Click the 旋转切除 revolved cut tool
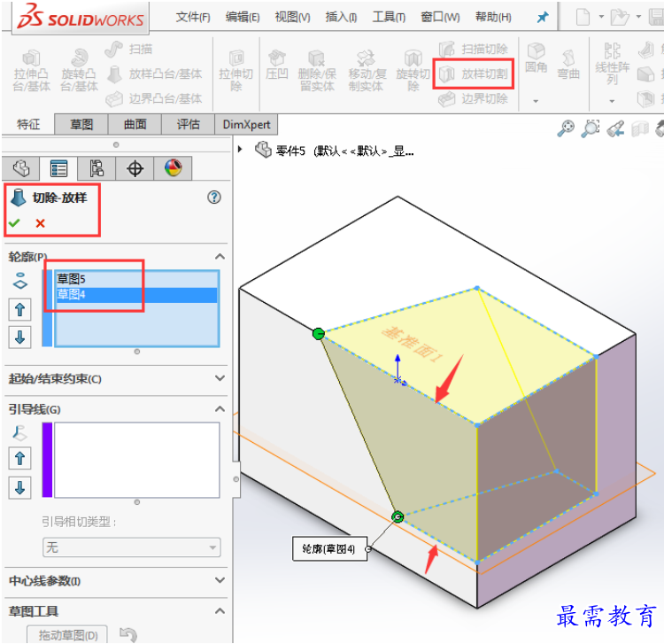664x644 pixels. [x=413, y=71]
